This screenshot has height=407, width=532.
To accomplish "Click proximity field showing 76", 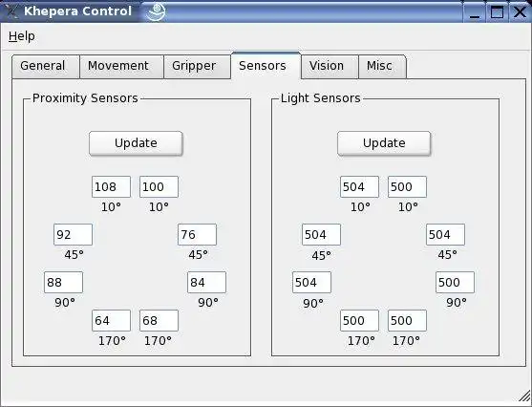I will 197,235.
